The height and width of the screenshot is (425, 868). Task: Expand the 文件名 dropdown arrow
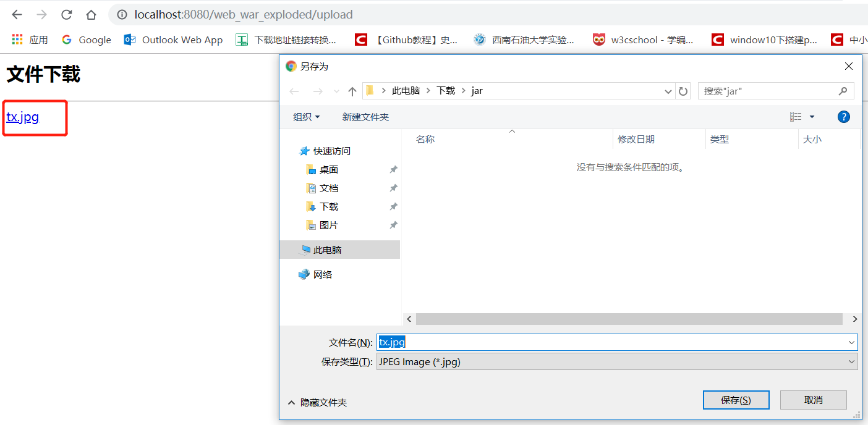click(852, 342)
